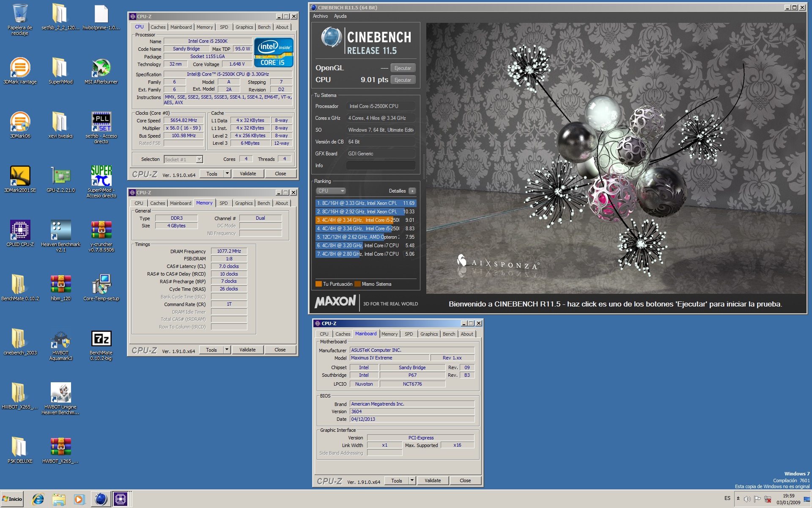Open the CPU ranking dropdown in Cinebench
The width and height of the screenshot is (812, 508).
(331, 191)
